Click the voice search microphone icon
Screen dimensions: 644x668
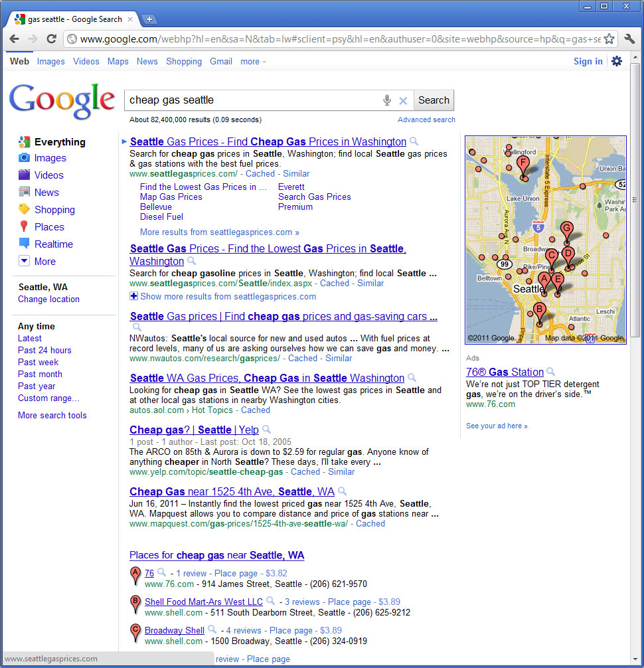click(387, 100)
